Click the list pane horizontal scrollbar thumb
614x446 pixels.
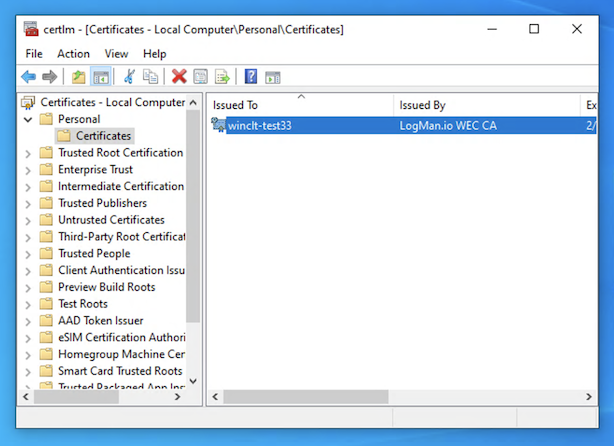(x=306, y=397)
